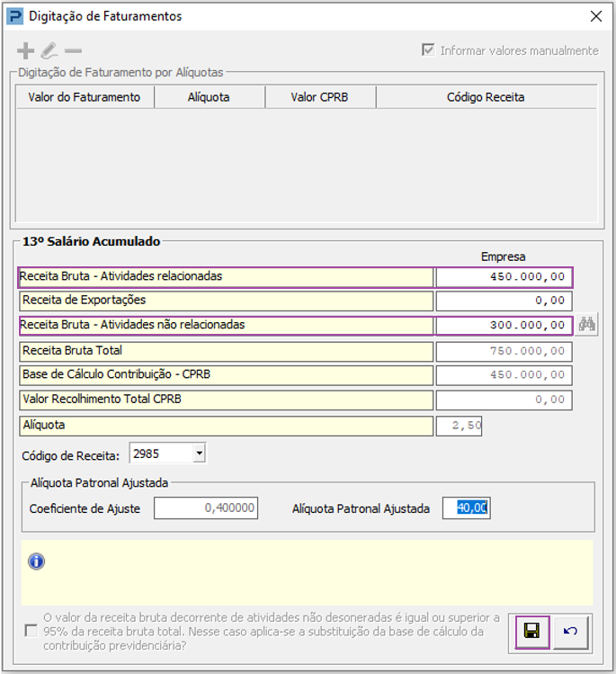The width and height of the screenshot is (616, 674).
Task: Click Receita Bruta Atividades relacionadas value field
Action: tap(504, 277)
